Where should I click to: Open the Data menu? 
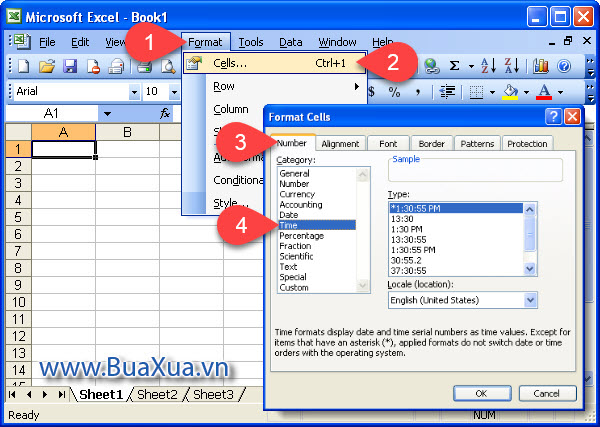click(x=290, y=42)
